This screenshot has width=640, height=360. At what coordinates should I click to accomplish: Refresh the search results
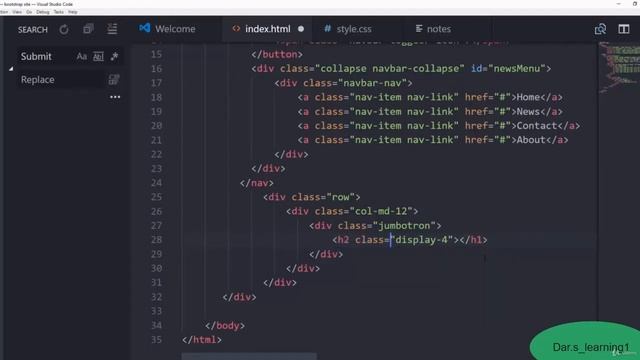click(x=64, y=29)
